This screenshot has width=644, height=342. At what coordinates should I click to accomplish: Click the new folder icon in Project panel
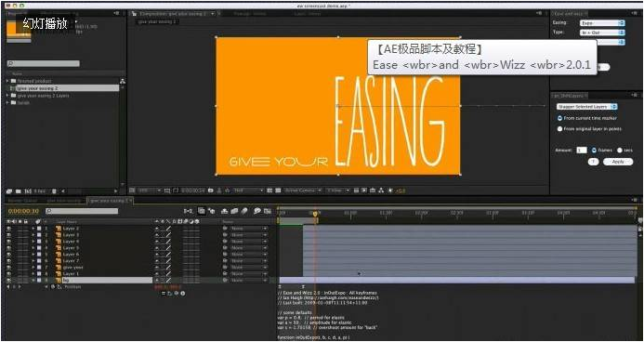19,191
